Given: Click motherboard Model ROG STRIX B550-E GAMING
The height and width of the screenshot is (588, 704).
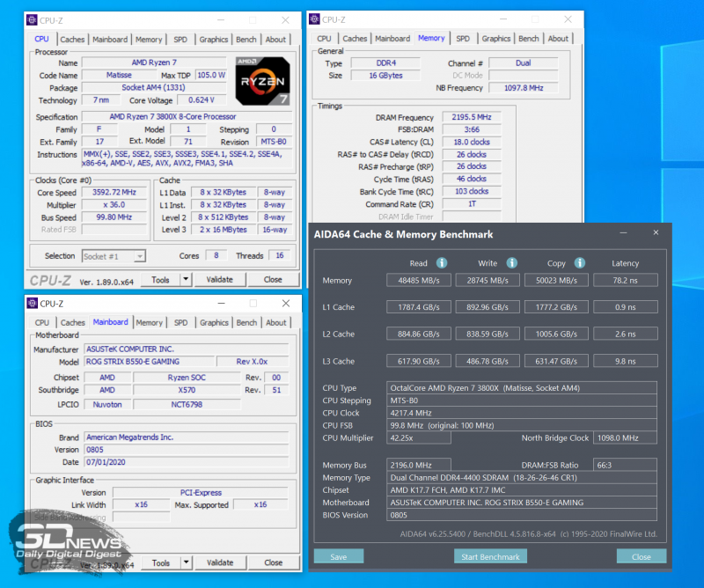Looking at the screenshot, I should tap(149, 362).
